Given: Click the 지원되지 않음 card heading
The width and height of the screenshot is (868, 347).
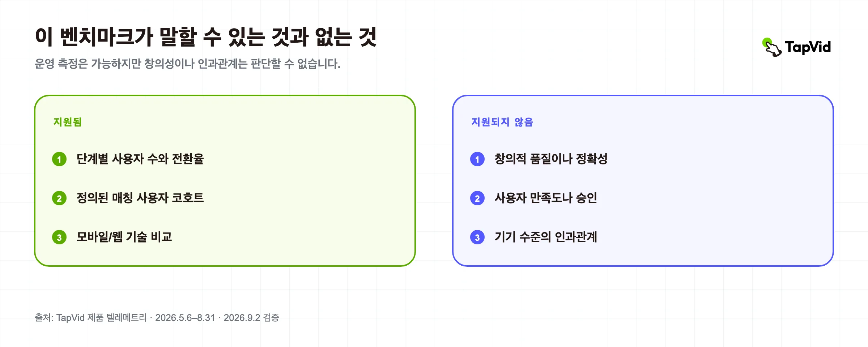Looking at the screenshot, I should click(x=502, y=122).
